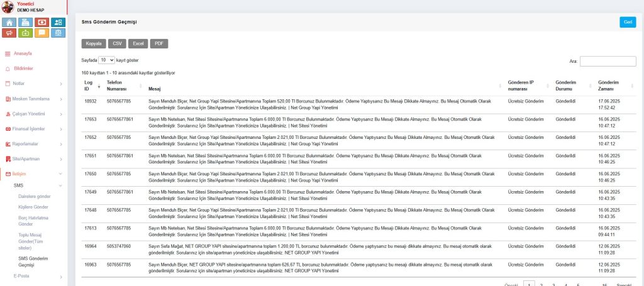Click the user avatar profile picture
Viewport: 644px width, 286px height.
tap(7, 6)
